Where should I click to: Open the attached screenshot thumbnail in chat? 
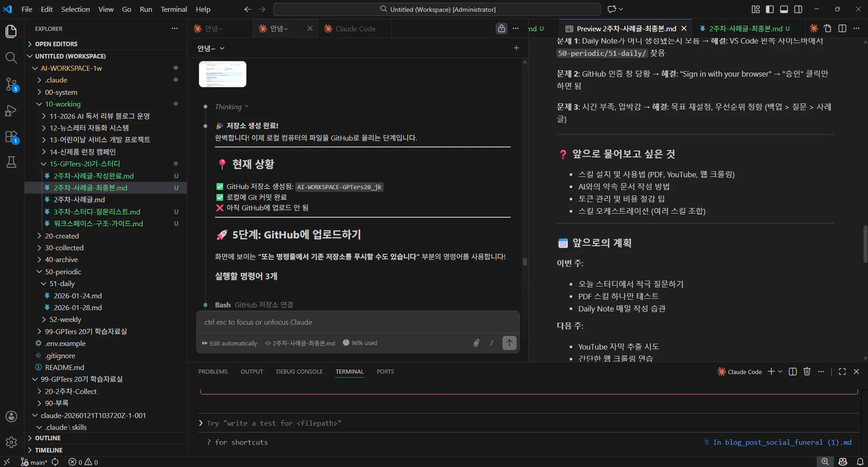tap(223, 74)
